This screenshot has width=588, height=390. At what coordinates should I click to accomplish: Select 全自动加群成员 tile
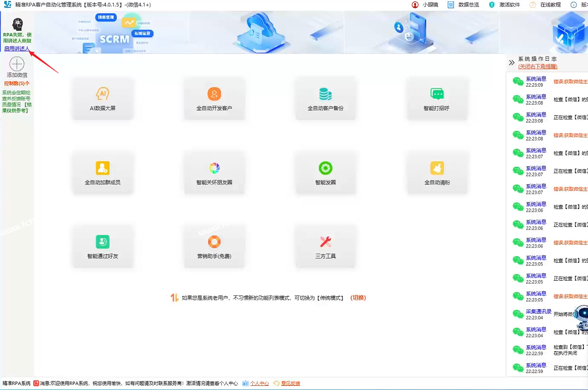pyautogui.click(x=103, y=173)
